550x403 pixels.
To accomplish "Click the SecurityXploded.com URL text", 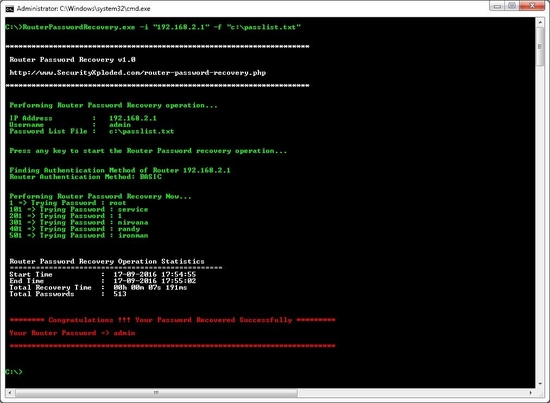I will (x=138, y=73).
